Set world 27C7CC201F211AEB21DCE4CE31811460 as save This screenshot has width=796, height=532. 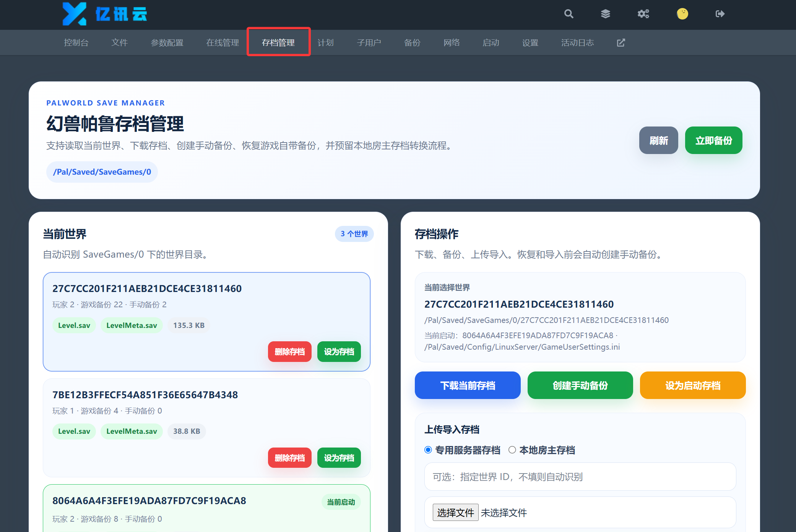click(x=339, y=352)
